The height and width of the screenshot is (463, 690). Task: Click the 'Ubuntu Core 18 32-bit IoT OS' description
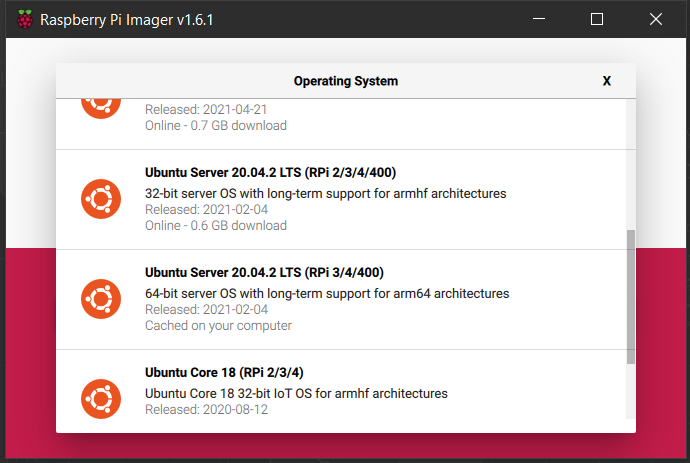[x=296, y=393]
